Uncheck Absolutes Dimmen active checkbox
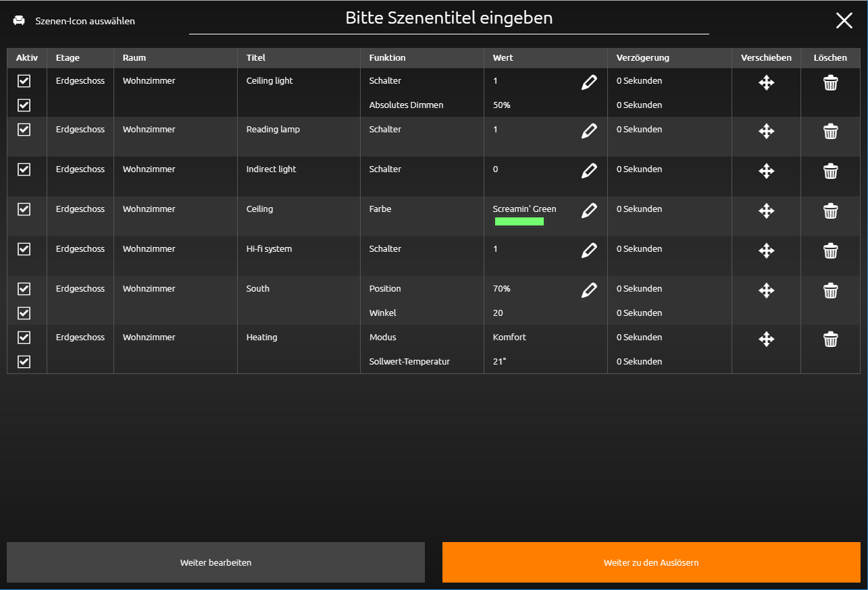868x590 pixels. coord(24,105)
